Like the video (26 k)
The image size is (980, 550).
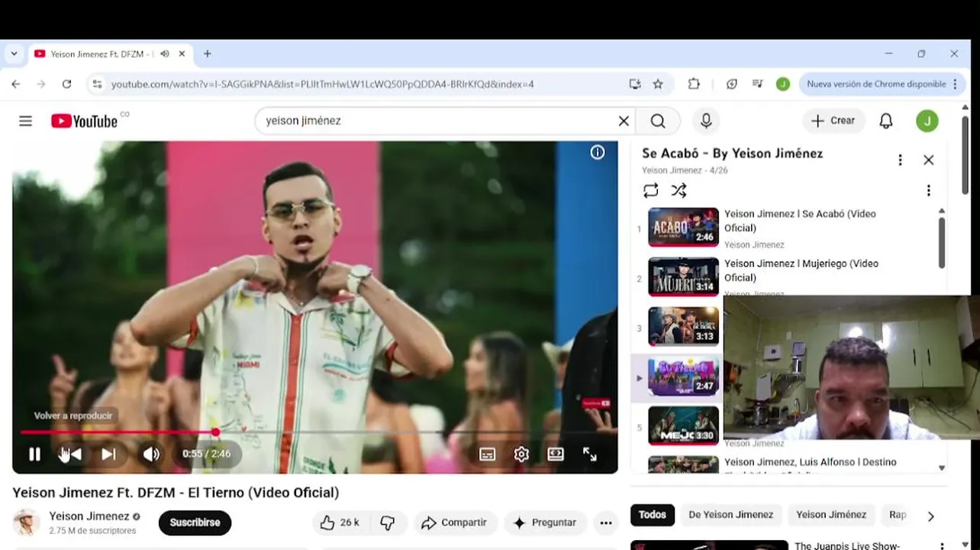tap(340, 522)
